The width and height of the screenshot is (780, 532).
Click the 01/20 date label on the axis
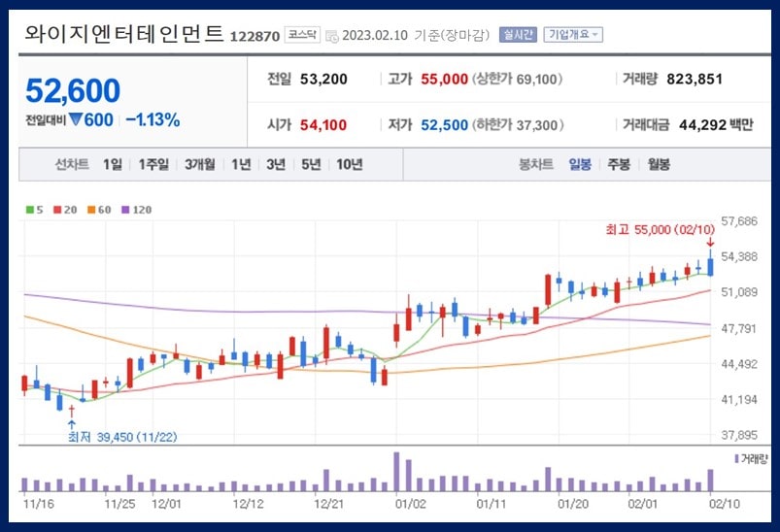(572, 504)
